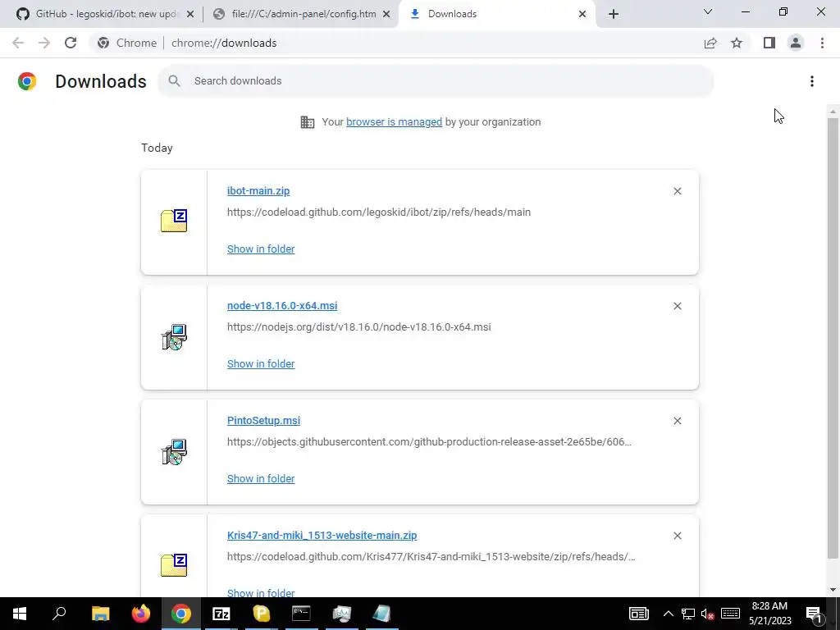Expand the system tray hidden icons chevron

pos(668,614)
